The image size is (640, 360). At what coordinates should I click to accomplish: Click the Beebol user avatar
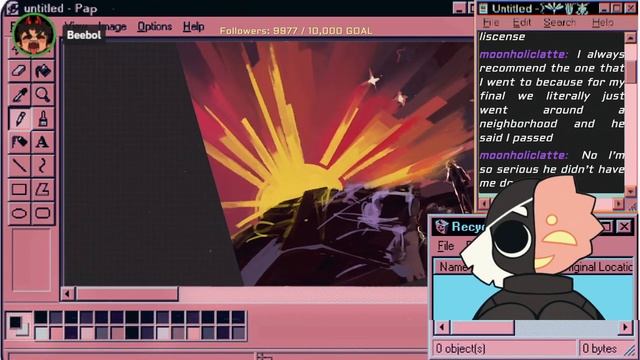[x=34, y=35]
